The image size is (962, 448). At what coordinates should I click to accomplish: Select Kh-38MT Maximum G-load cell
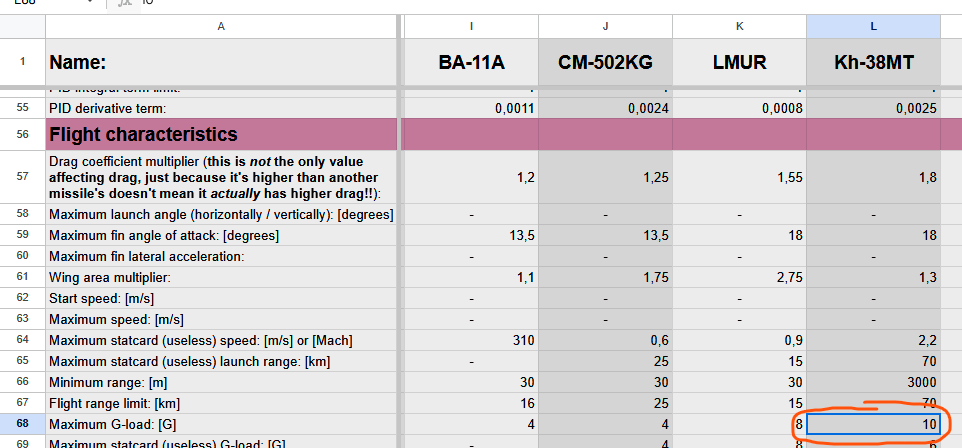tap(873, 425)
